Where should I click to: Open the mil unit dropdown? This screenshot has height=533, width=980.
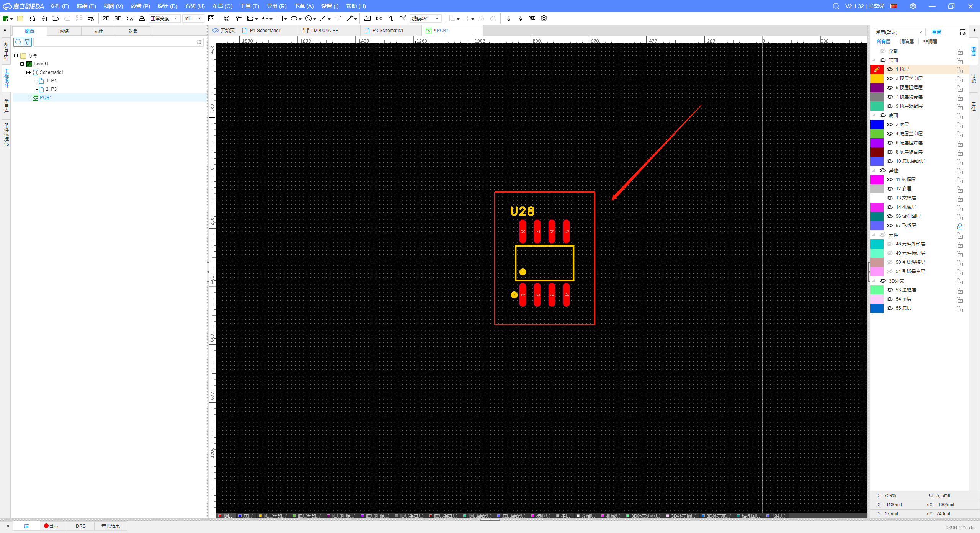pos(193,18)
